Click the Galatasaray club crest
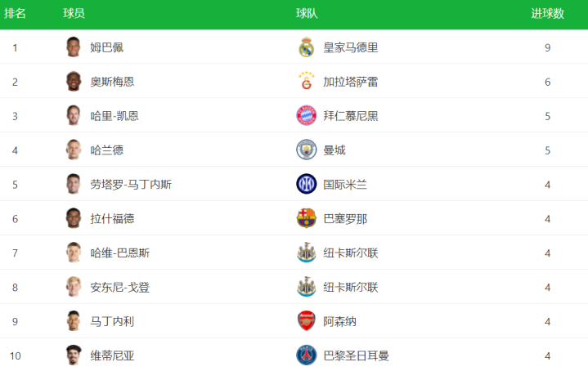 click(306, 82)
